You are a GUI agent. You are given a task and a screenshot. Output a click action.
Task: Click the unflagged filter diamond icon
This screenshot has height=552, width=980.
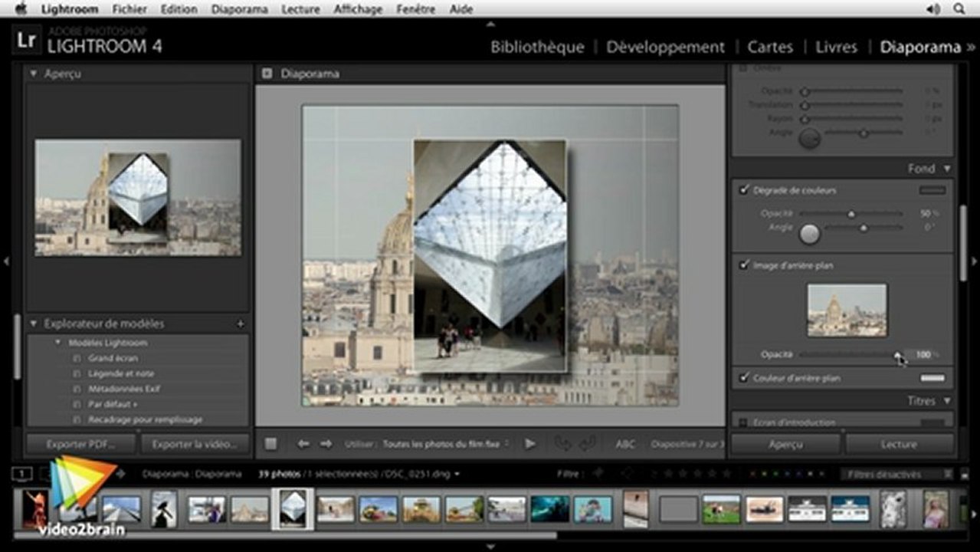point(626,474)
